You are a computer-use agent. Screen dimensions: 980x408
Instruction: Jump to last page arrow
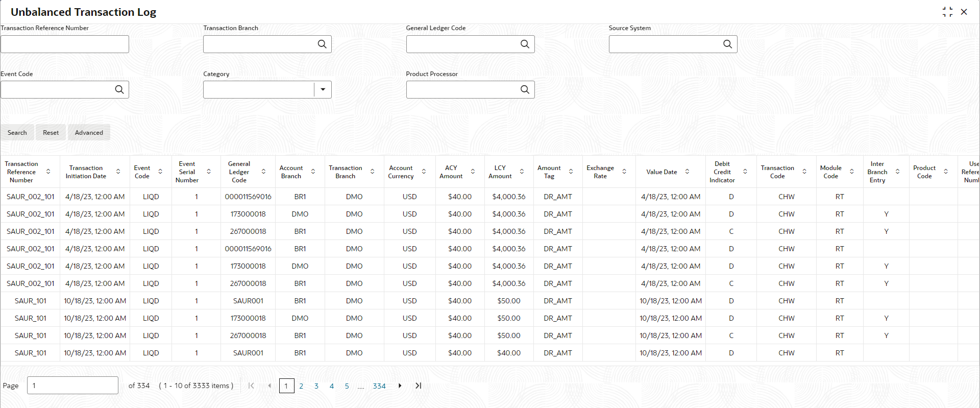(418, 386)
